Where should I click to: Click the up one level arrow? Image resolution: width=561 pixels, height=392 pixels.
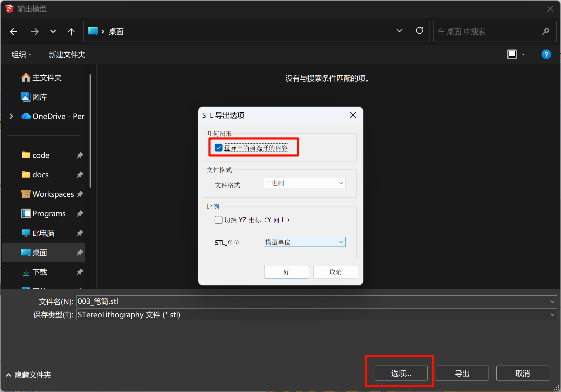pyautogui.click(x=71, y=32)
